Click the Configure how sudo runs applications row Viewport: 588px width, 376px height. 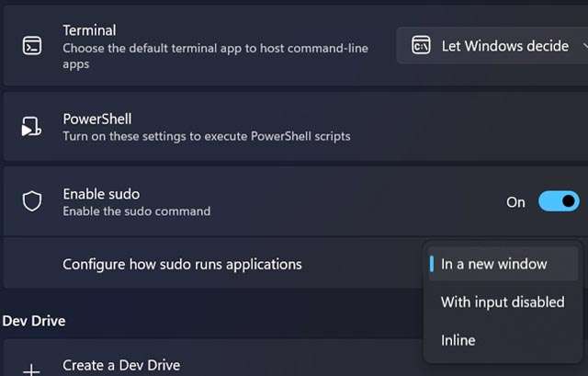click(182, 264)
